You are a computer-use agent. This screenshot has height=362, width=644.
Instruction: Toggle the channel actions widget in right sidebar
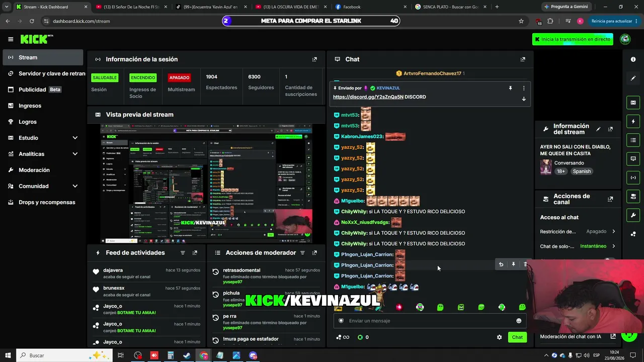click(633, 196)
